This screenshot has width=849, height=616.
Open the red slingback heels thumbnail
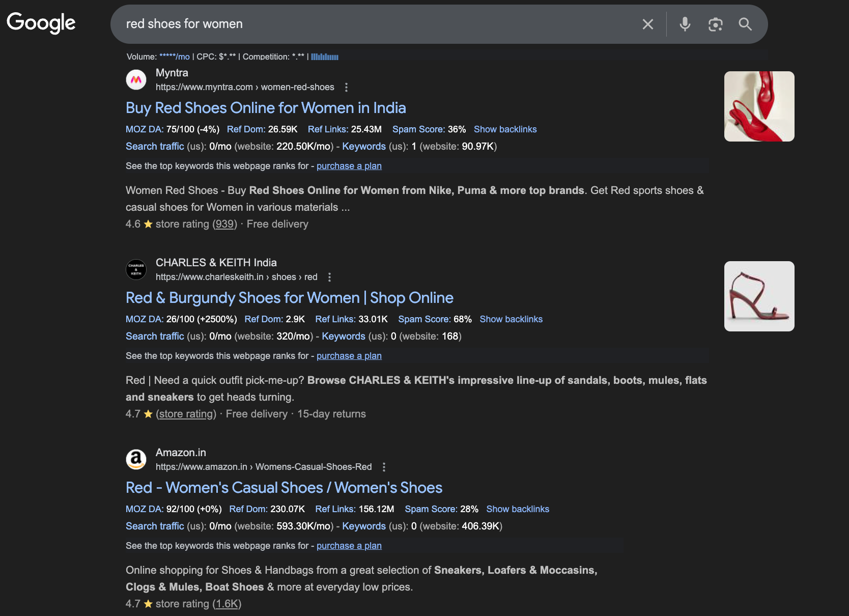click(x=759, y=106)
